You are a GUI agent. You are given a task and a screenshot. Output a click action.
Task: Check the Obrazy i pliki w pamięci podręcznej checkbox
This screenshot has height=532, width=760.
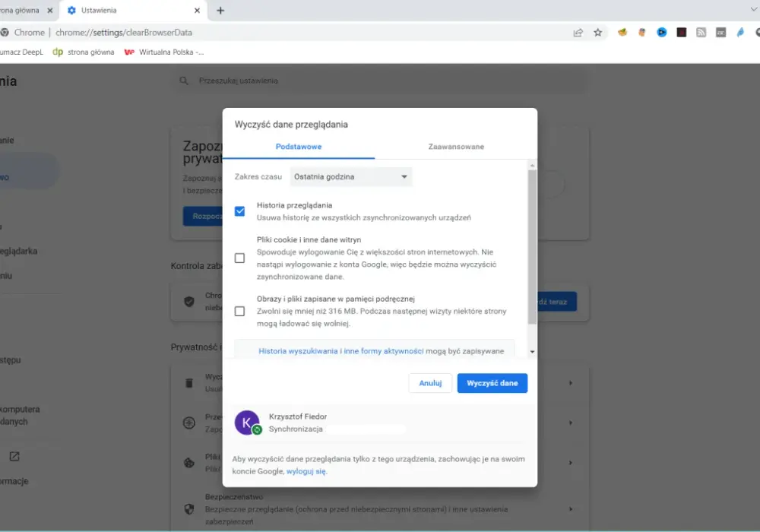tap(239, 311)
